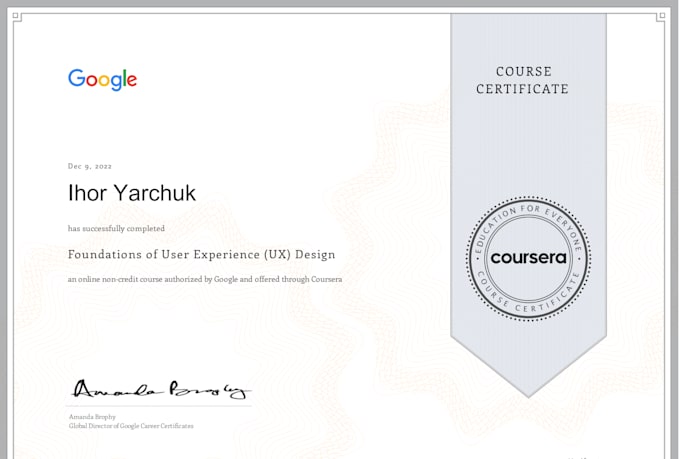680x459 pixels.
Task: Click Amanda Brophy's handwritten signature
Action: (x=160, y=389)
